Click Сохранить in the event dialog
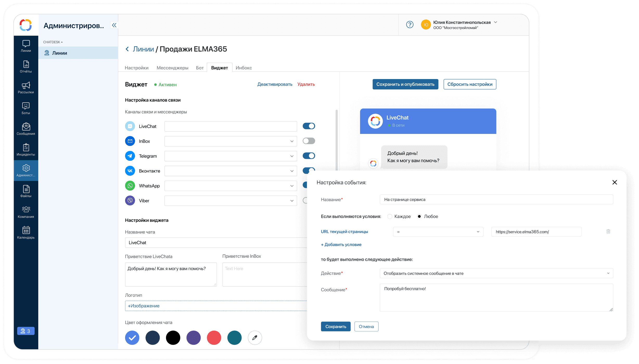The height and width of the screenshot is (364, 639). [x=336, y=327]
